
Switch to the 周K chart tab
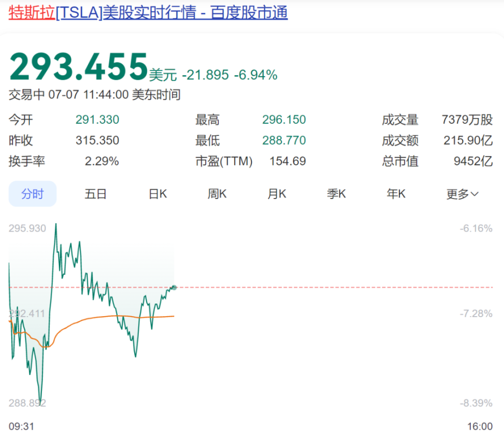click(217, 194)
